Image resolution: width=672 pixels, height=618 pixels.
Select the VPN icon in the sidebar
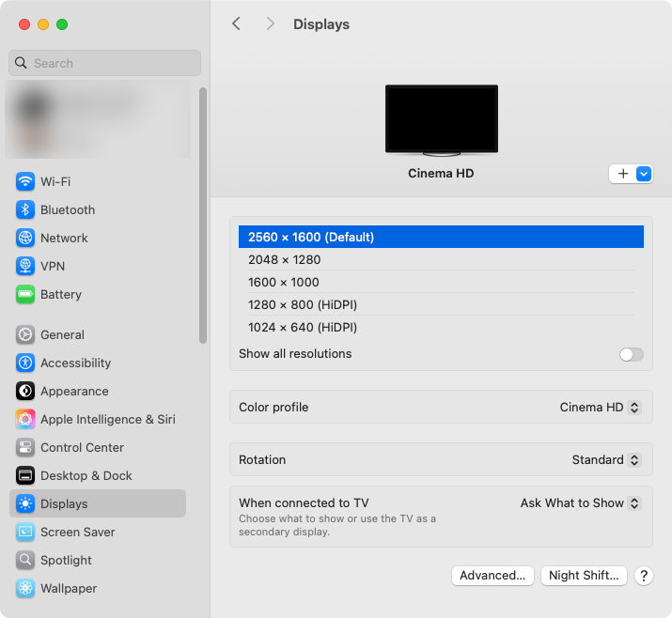click(x=25, y=266)
